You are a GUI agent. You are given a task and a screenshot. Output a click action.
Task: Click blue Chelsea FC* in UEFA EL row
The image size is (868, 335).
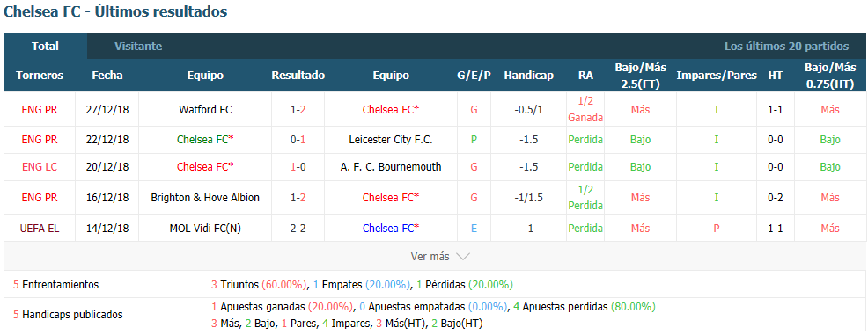(391, 229)
